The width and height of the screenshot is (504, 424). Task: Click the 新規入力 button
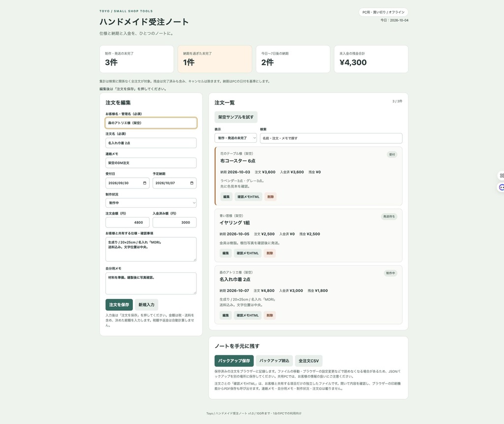(x=146, y=305)
